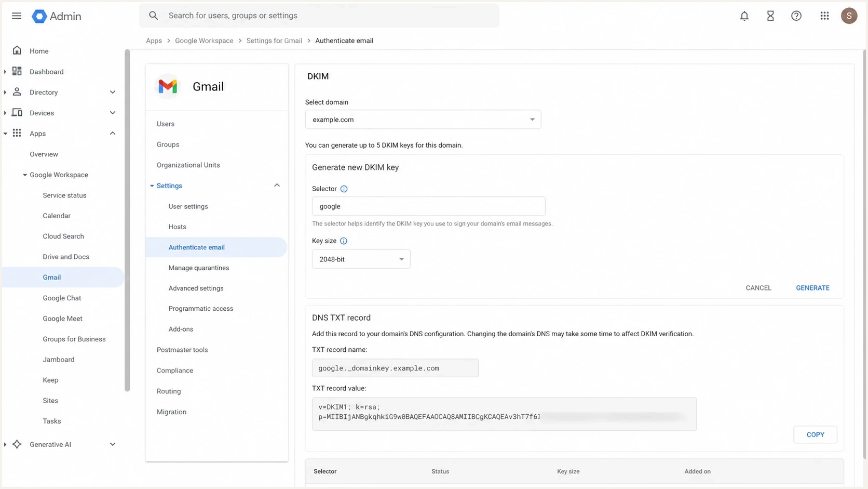Open Cloud Search in sidebar

click(63, 236)
